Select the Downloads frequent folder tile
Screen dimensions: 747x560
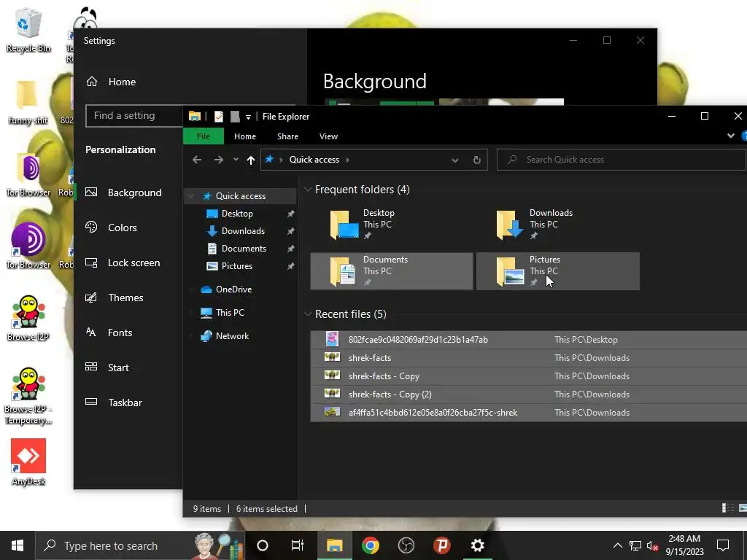click(x=558, y=225)
